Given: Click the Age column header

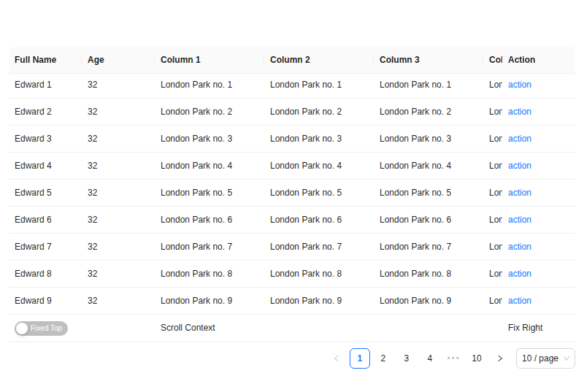Looking at the screenshot, I should (96, 60).
